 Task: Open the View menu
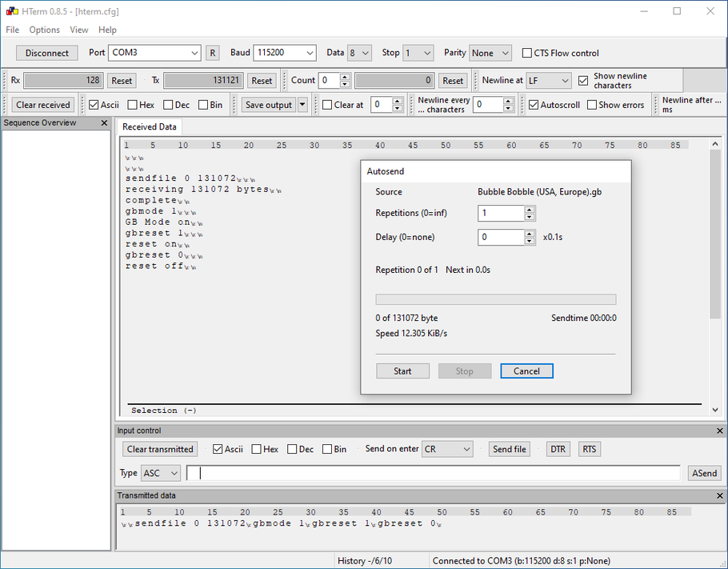pyautogui.click(x=79, y=30)
